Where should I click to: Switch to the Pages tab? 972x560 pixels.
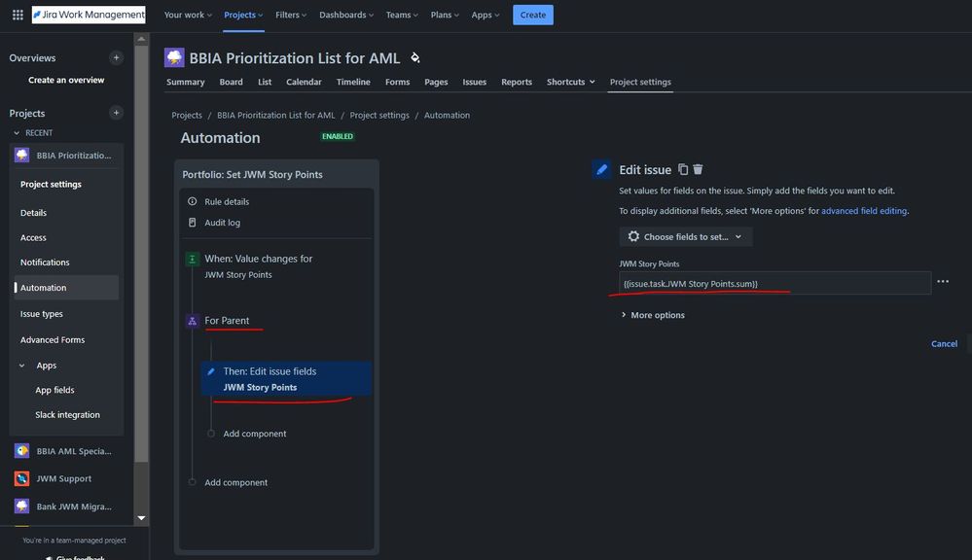436,82
